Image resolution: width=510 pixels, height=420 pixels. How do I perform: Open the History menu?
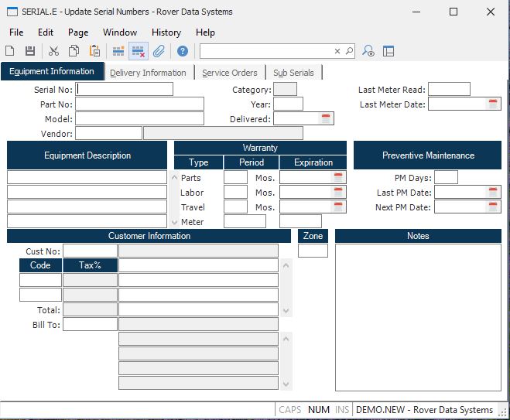point(166,32)
